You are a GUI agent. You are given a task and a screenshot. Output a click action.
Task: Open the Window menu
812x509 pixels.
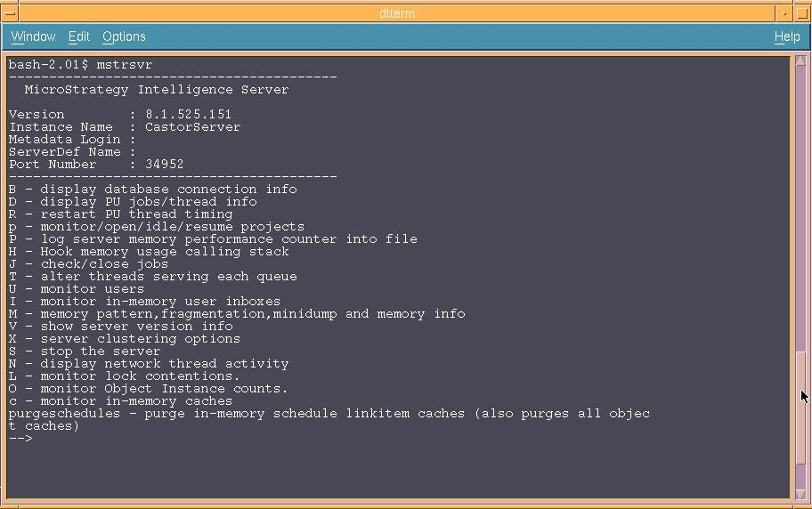click(33, 36)
